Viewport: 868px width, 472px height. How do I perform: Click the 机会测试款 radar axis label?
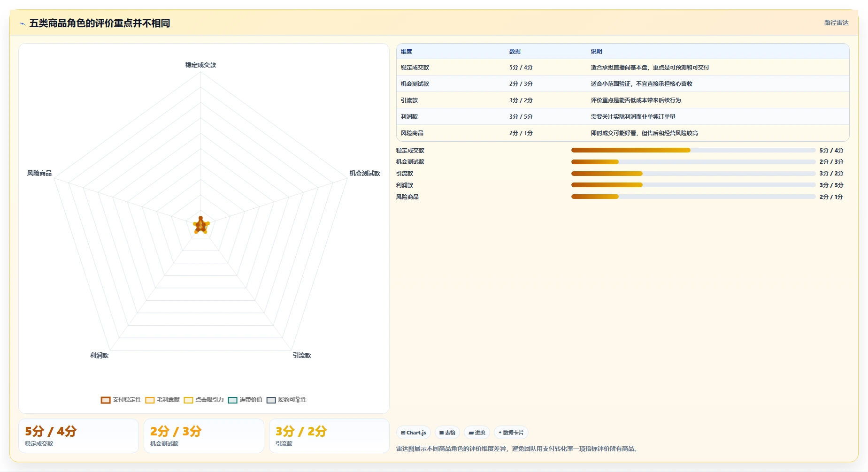click(x=365, y=174)
